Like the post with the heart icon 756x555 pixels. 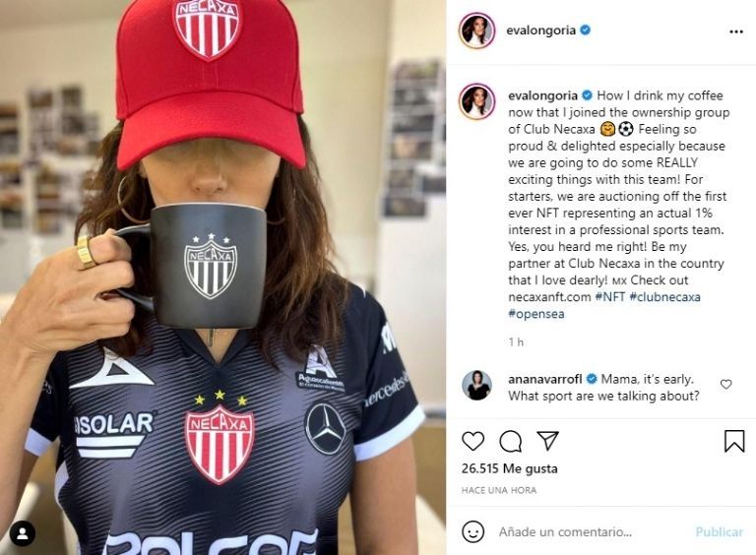[472, 441]
